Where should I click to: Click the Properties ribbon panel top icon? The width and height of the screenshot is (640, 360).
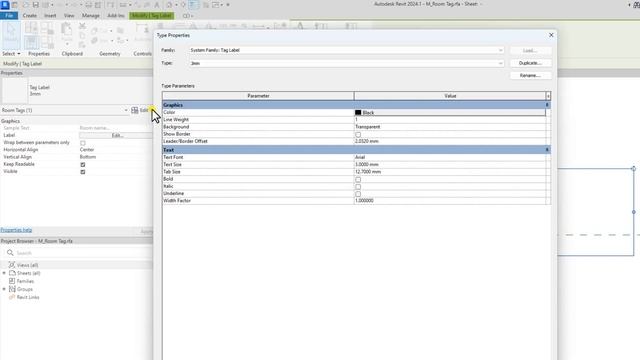click(31, 28)
